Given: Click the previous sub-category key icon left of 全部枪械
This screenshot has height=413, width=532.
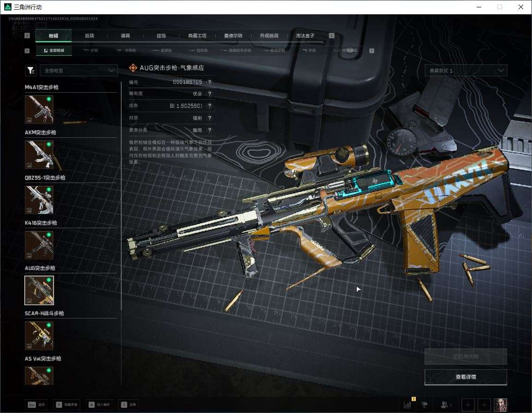Looking at the screenshot, I should (x=27, y=51).
